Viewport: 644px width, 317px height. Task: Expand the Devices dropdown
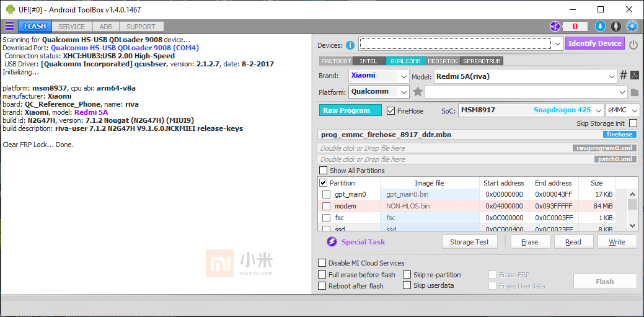557,43
